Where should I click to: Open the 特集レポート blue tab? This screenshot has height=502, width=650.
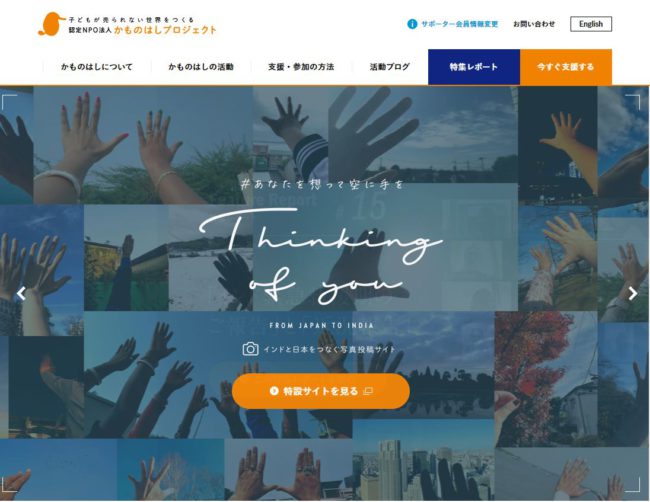point(474,67)
